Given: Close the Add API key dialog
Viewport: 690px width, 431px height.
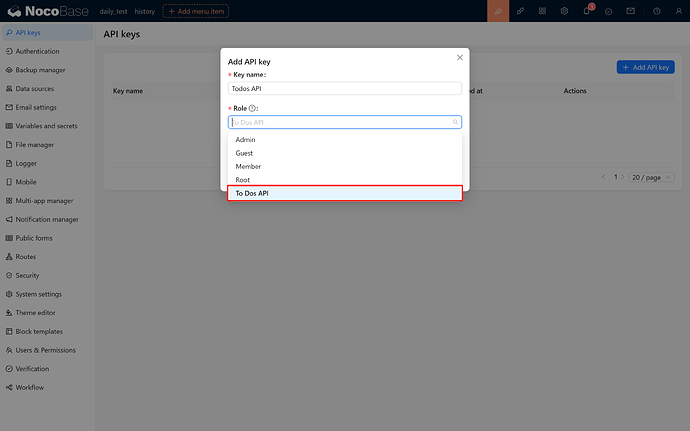Looking at the screenshot, I should (x=460, y=58).
